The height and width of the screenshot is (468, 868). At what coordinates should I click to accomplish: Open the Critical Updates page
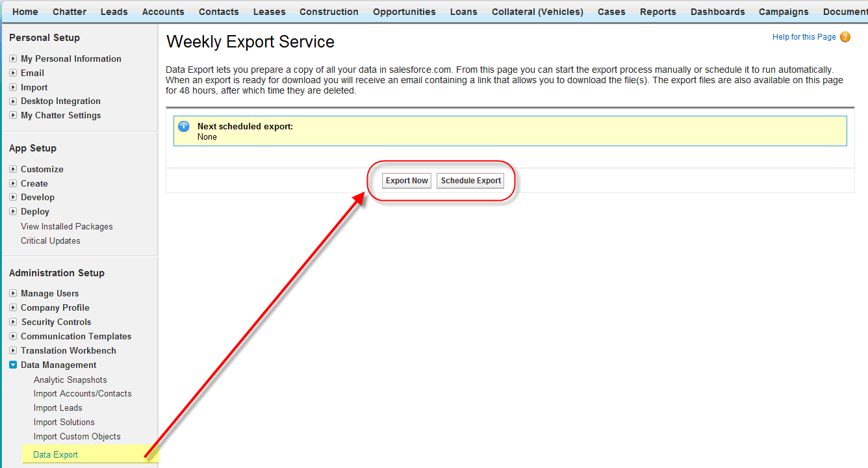click(50, 240)
